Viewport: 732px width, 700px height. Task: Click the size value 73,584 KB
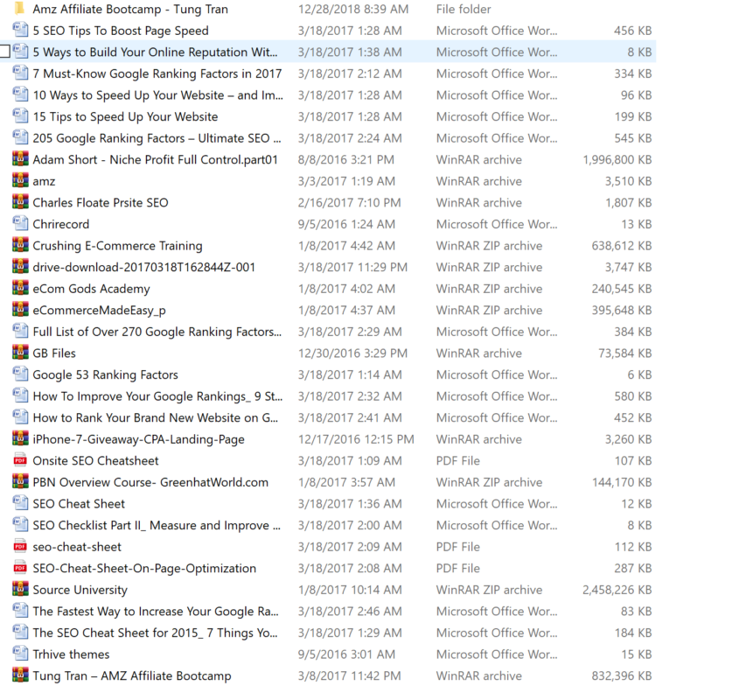click(625, 353)
